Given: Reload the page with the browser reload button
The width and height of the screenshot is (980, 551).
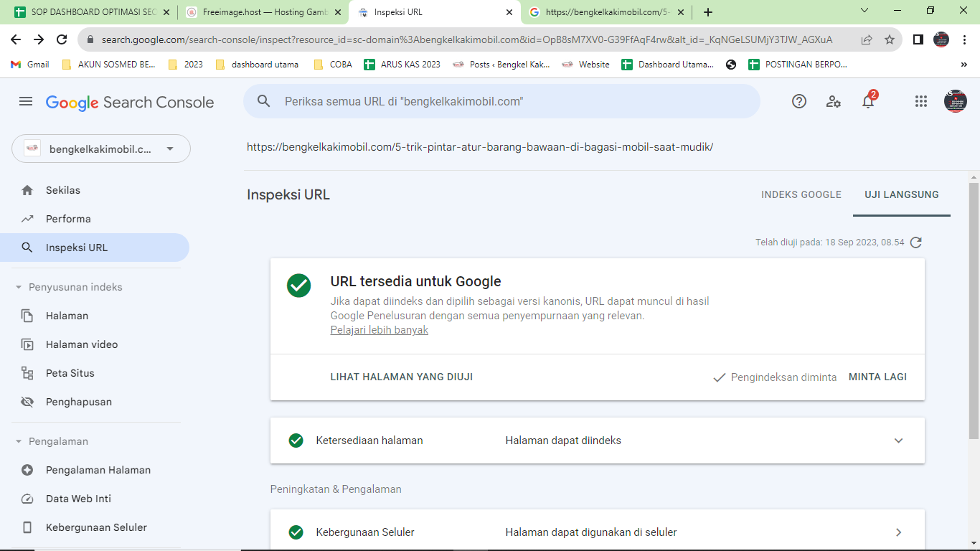Looking at the screenshot, I should pyautogui.click(x=62, y=39).
